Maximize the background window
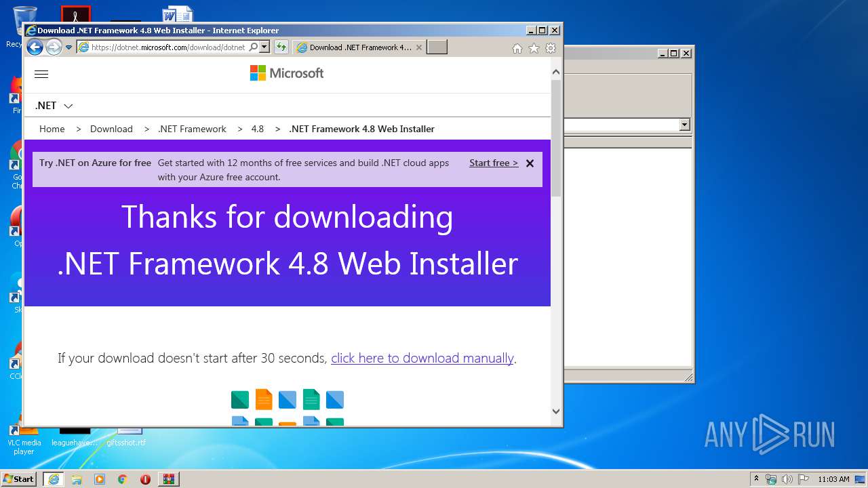The height and width of the screenshot is (488, 868). point(673,53)
